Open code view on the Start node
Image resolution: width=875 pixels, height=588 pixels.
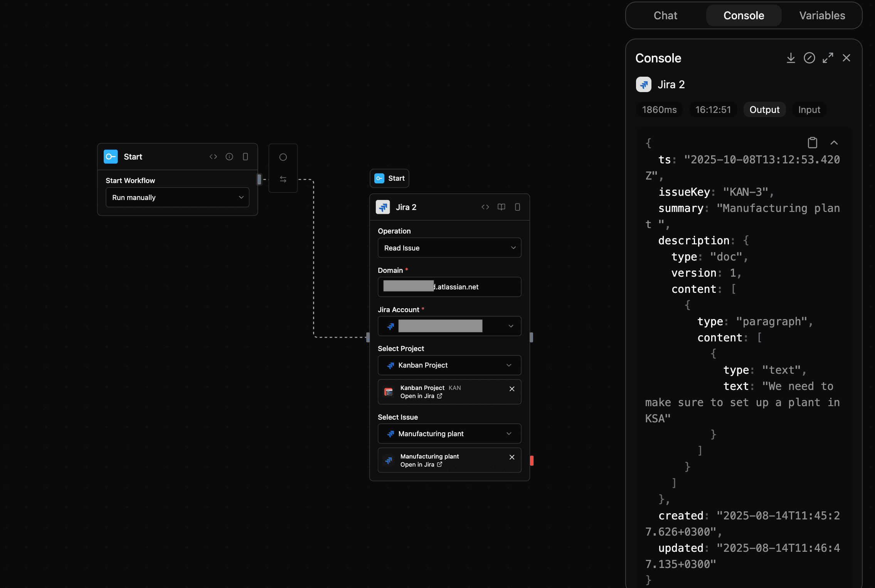pyautogui.click(x=213, y=156)
